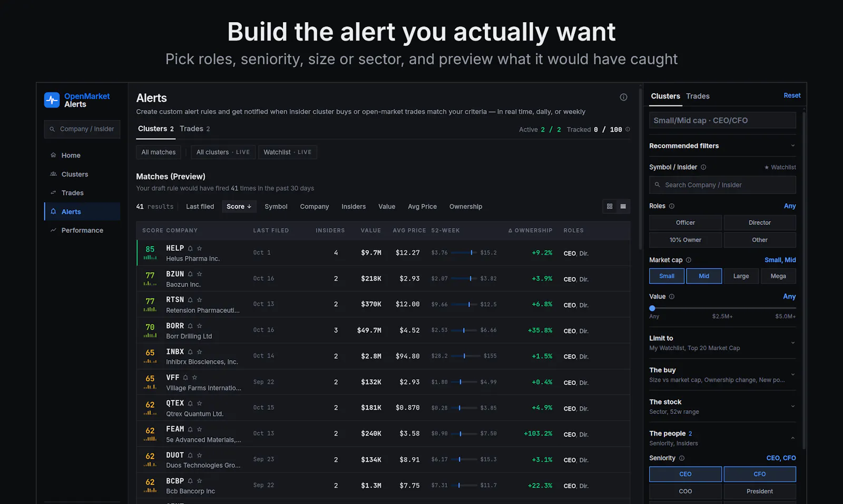Image resolution: width=843 pixels, height=504 pixels.
Task: Star the HELP ticker row
Action: point(199,248)
